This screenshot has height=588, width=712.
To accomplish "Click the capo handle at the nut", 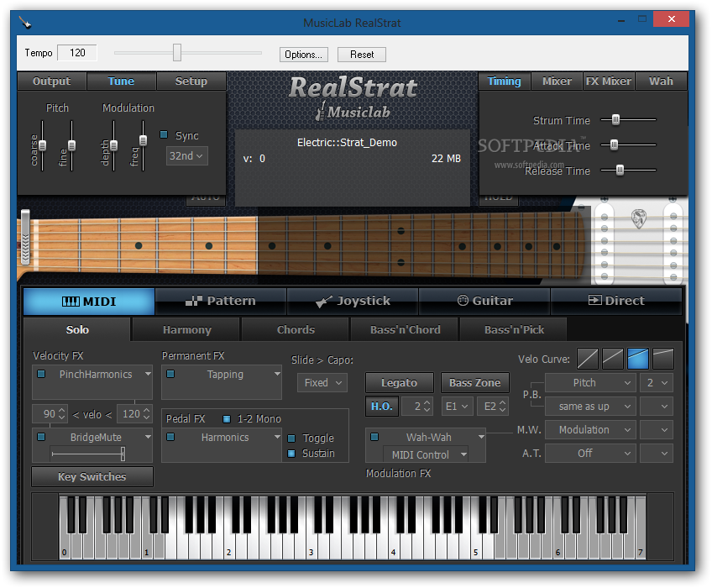I will [x=25, y=237].
